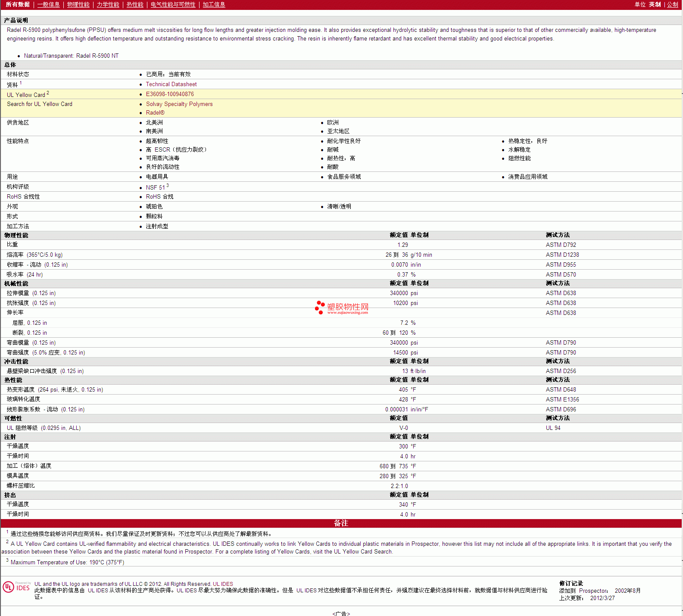Open ASTM D1238 test method link
The width and height of the screenshot is (683, 616).
[x=562, y=255]
